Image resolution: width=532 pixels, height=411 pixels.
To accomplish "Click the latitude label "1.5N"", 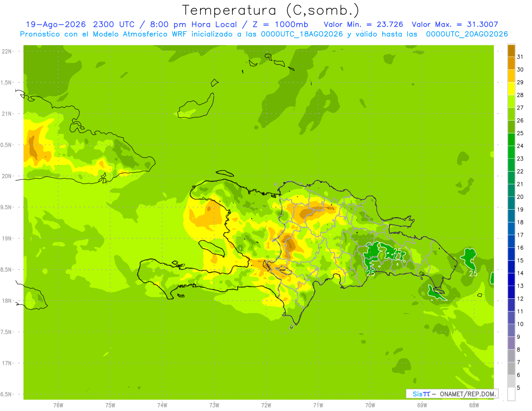I will coord(7,82).
